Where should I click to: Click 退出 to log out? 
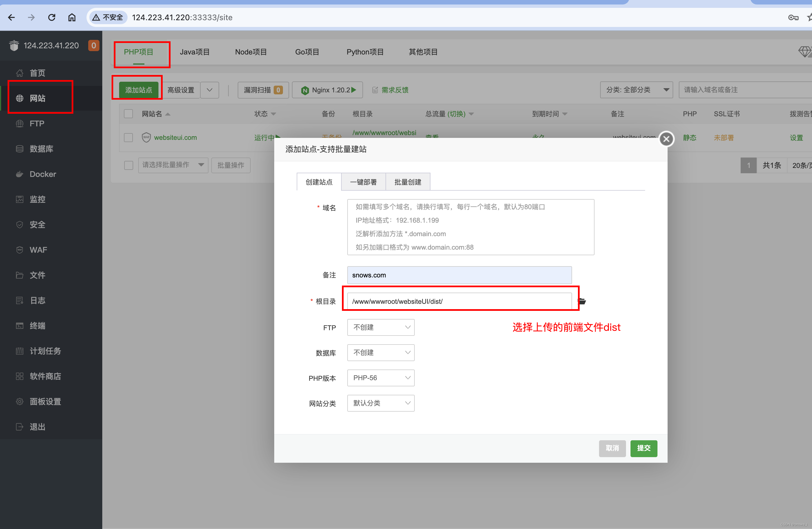pos(38,427)
